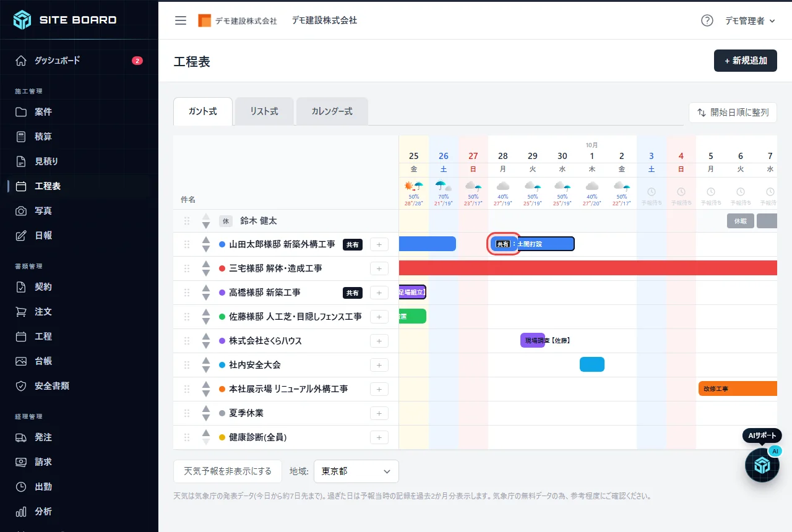Click the SITE BOARD logo
Screen dimensions: 792x532
point(65,20)
